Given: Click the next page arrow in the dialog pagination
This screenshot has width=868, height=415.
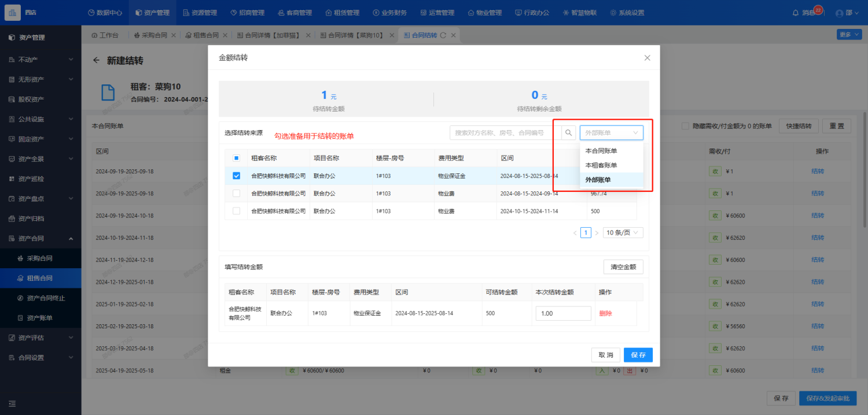Looking at the screenshot, I should 597,233.
